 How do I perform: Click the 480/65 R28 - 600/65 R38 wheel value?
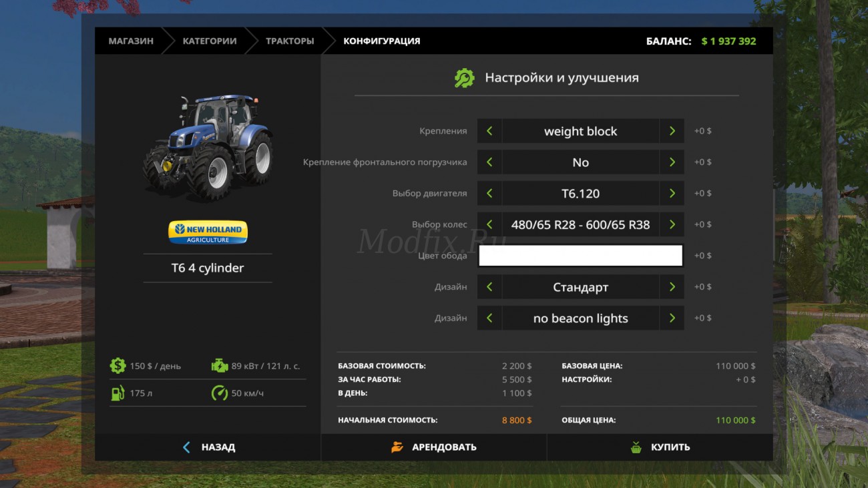[x=580, y=224]
